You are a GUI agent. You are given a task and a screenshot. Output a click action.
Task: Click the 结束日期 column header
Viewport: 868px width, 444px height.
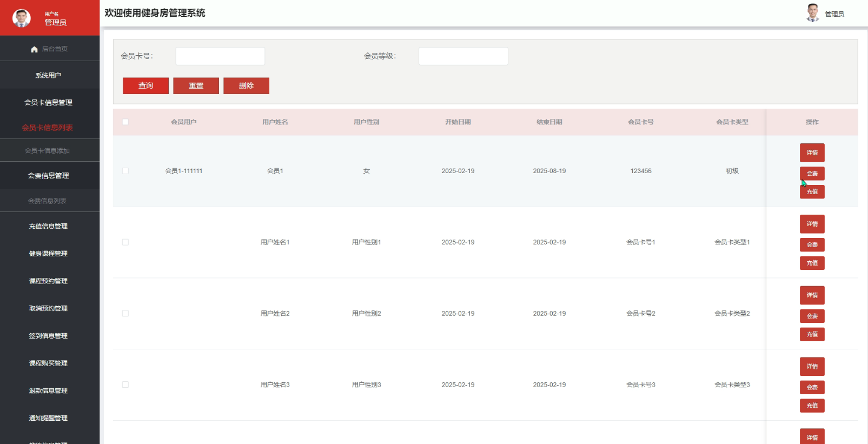pyautogui.click(x=549, y=122)
